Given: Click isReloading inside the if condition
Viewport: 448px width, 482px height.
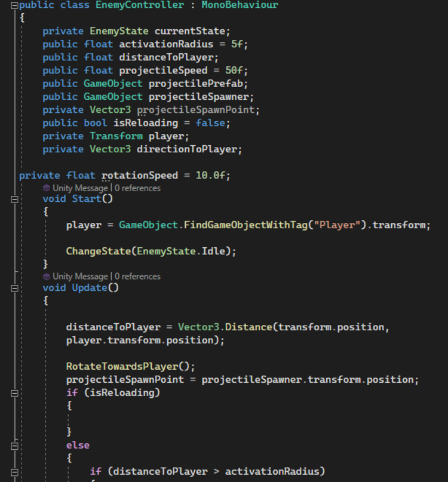Looking at the screenshot, I should coord(122,393).
